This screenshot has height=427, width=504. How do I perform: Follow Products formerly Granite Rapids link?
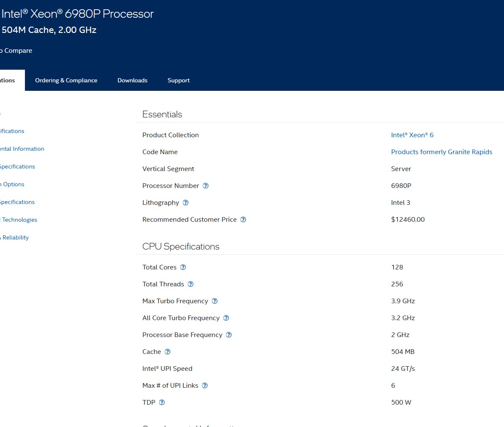click(441, 152)
